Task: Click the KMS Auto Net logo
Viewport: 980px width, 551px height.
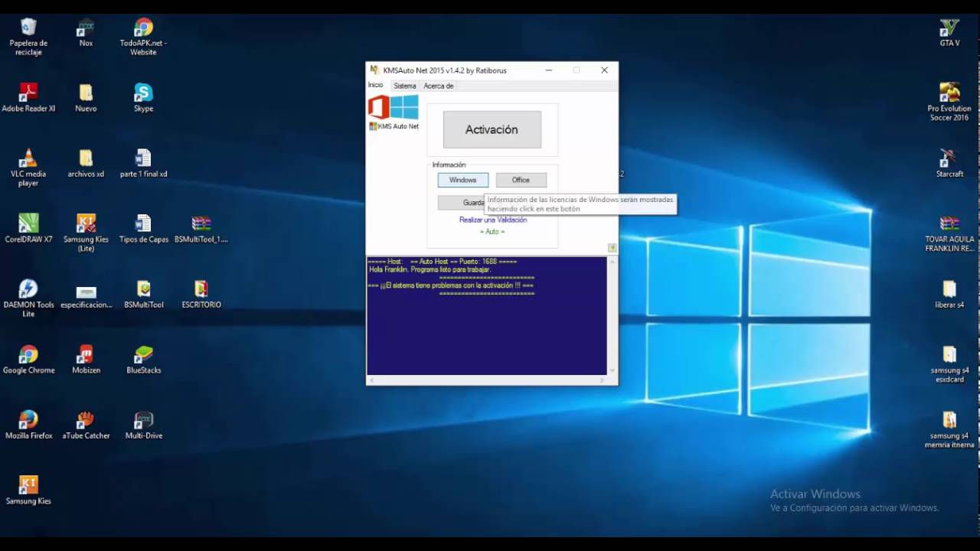Action: 394,112
